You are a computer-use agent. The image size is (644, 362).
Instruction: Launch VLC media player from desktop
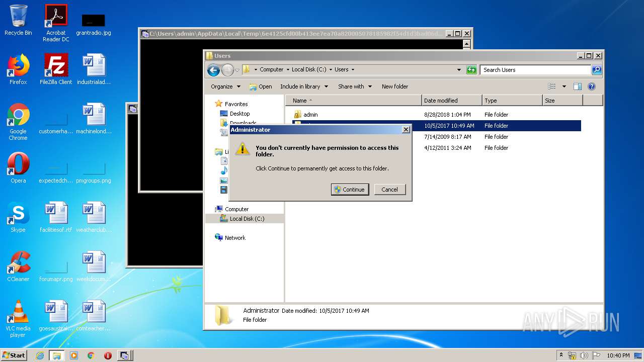pyautogui.click(x=18, y=319)
